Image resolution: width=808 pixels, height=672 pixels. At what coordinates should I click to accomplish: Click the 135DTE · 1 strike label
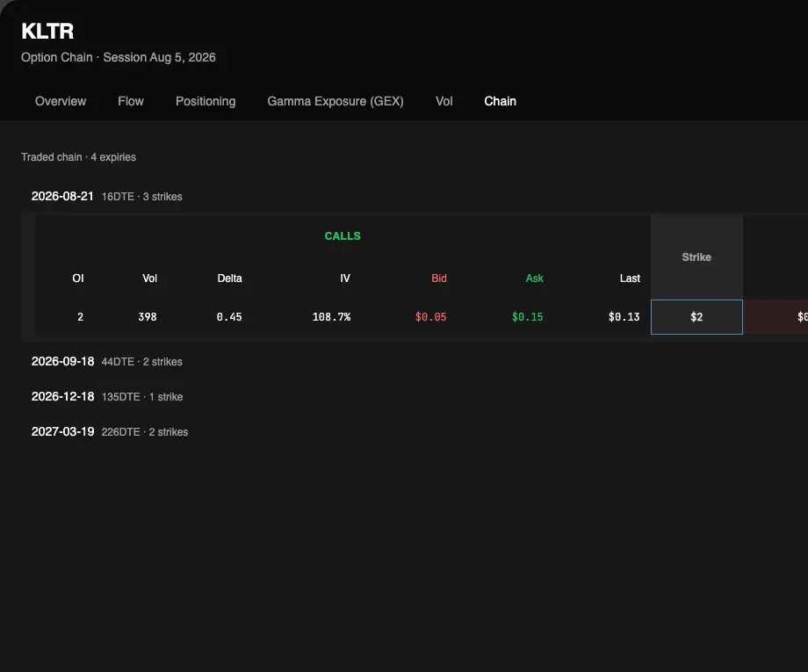point(142,397)
